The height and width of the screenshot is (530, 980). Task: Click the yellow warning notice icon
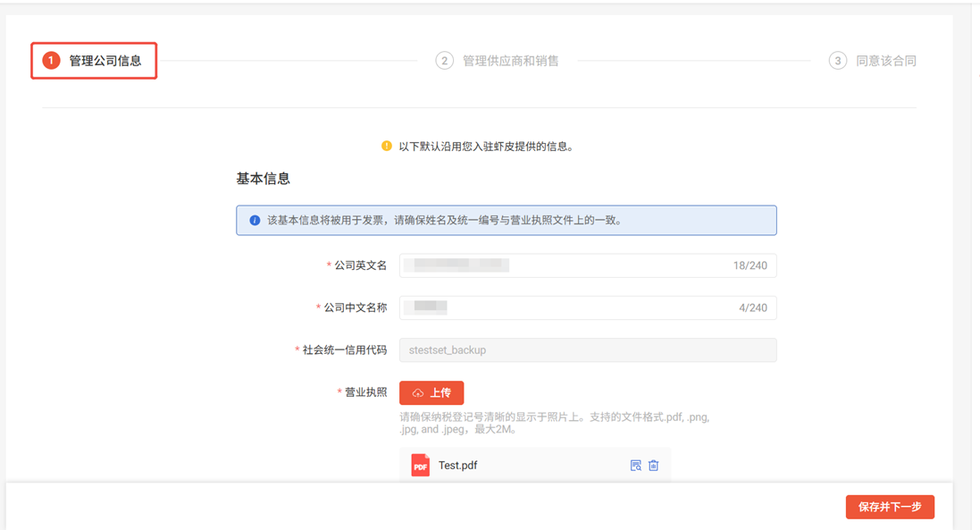(x=387, y=146)
